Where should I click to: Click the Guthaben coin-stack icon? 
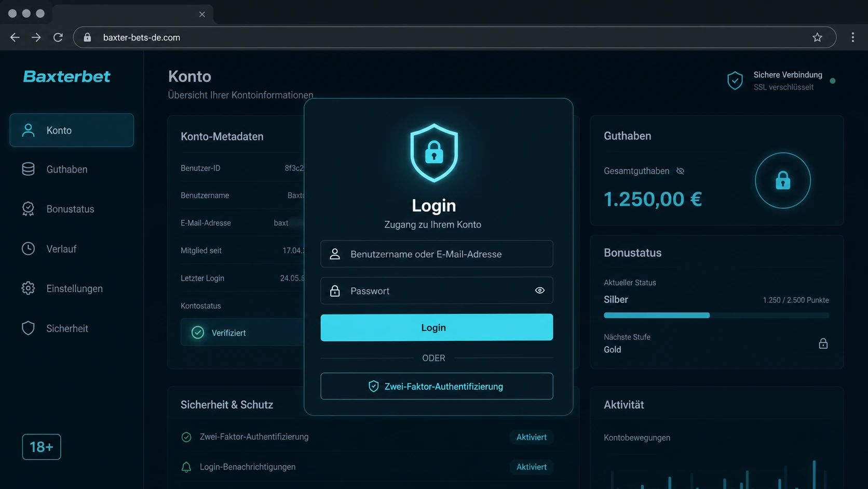[x=28, y=169]
